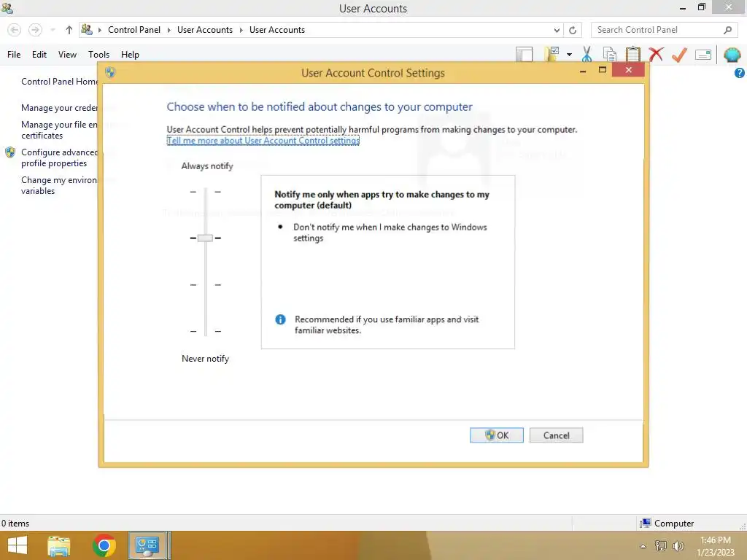Open the Windows Start button
This screenshot has height=560, width=747.
click(18, 545)
